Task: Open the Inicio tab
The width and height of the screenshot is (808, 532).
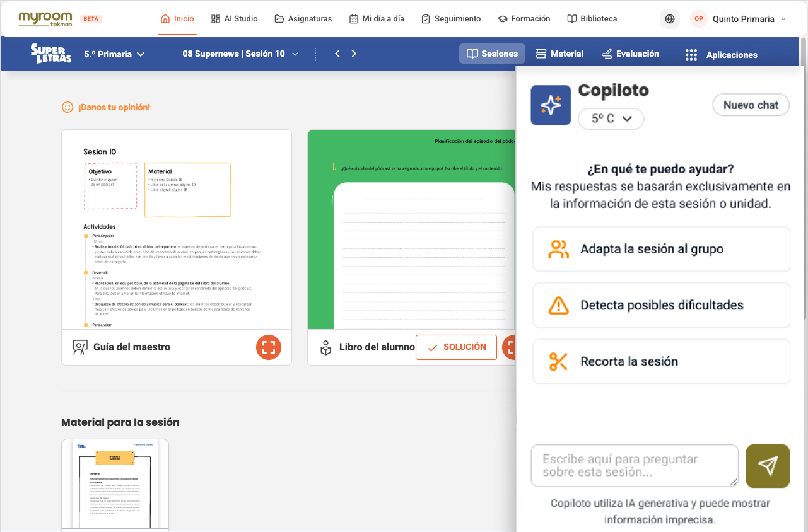Action: click(177, 19)
